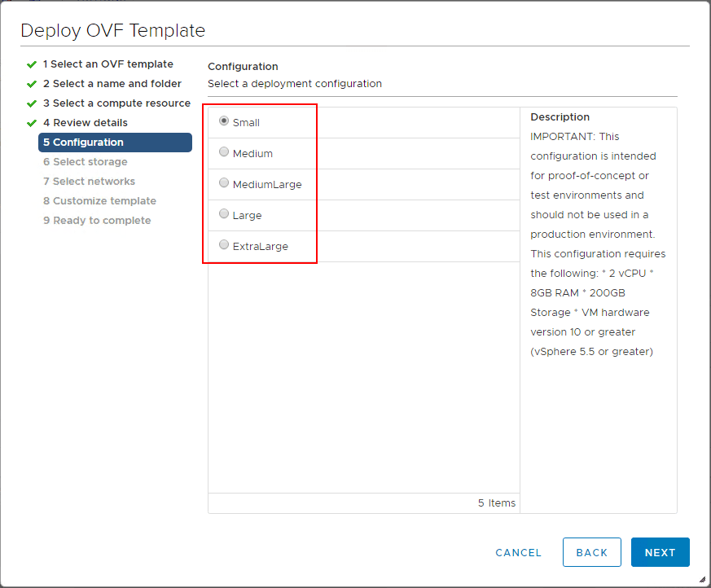Click the green check next to Select a name and folder
The width and height of the screenshot is (711, 588).
click(x=31, y=83)
